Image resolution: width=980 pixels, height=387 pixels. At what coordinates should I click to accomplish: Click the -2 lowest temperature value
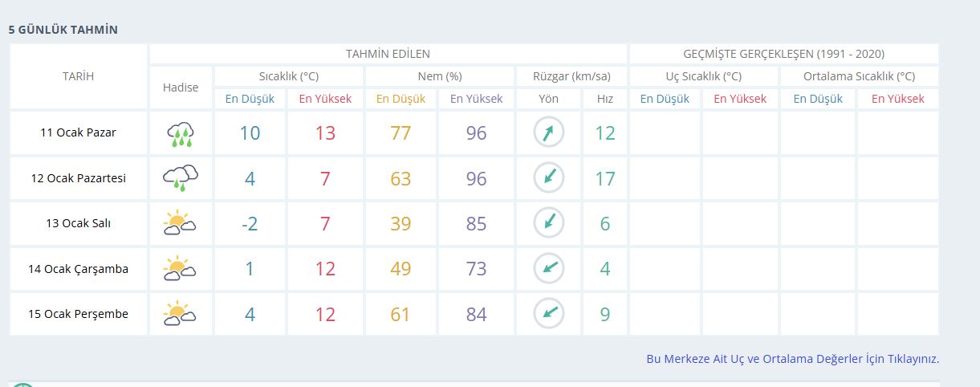pyautogui.click(x=250, y=224)
